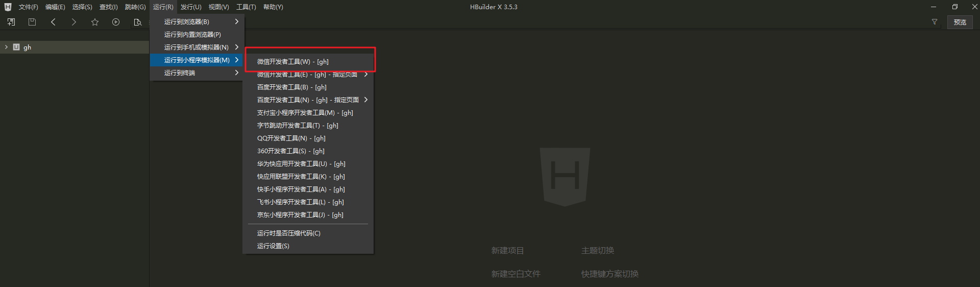
Task: Select the gh project name
Action: (28, 47)
